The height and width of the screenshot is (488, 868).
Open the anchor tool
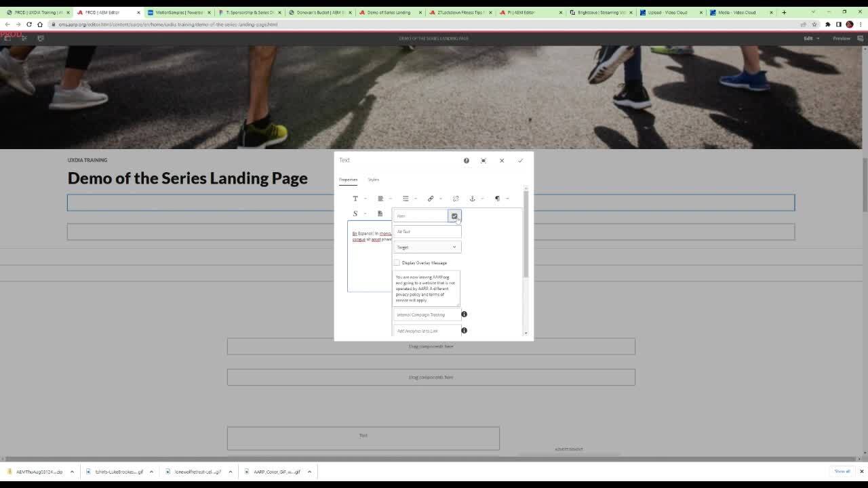[x=473, y=199]
